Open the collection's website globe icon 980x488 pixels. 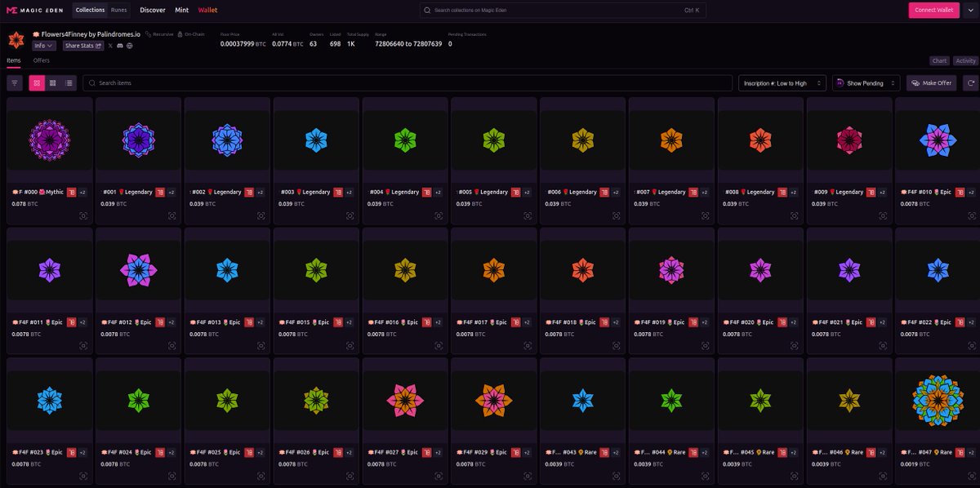coord(130,46)
